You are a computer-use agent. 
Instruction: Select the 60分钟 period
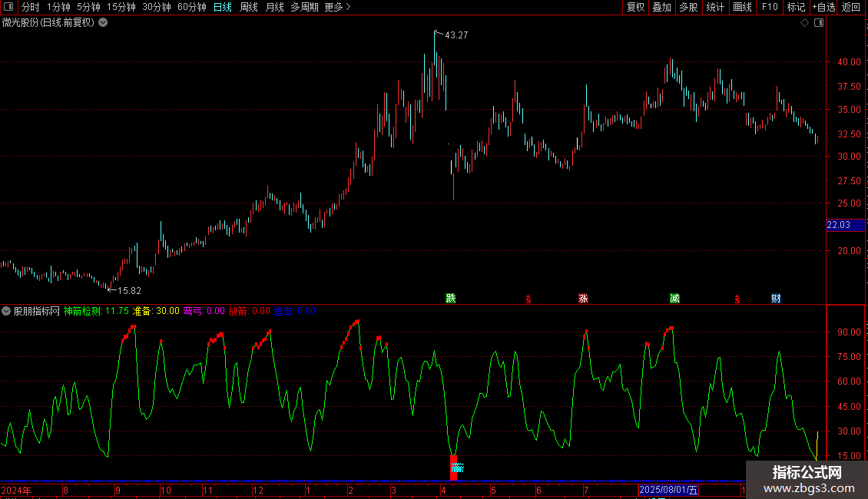192,7
